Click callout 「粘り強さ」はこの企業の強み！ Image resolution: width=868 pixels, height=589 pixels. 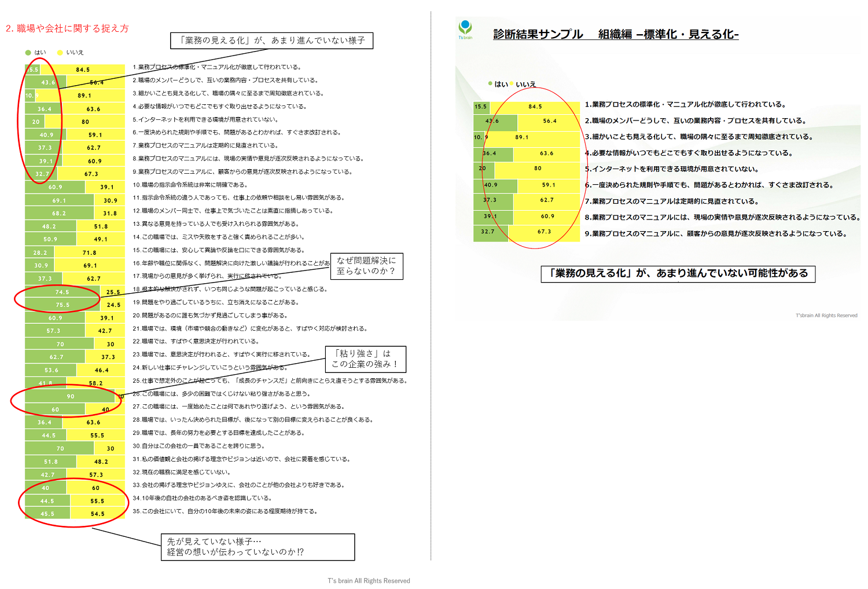pos(366,359)
